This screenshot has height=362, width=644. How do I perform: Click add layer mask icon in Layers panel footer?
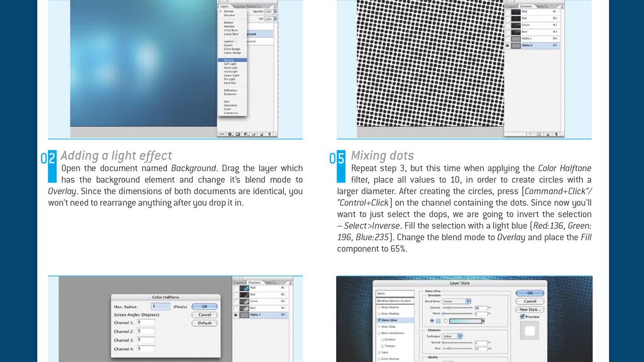[x=238, y=134]
